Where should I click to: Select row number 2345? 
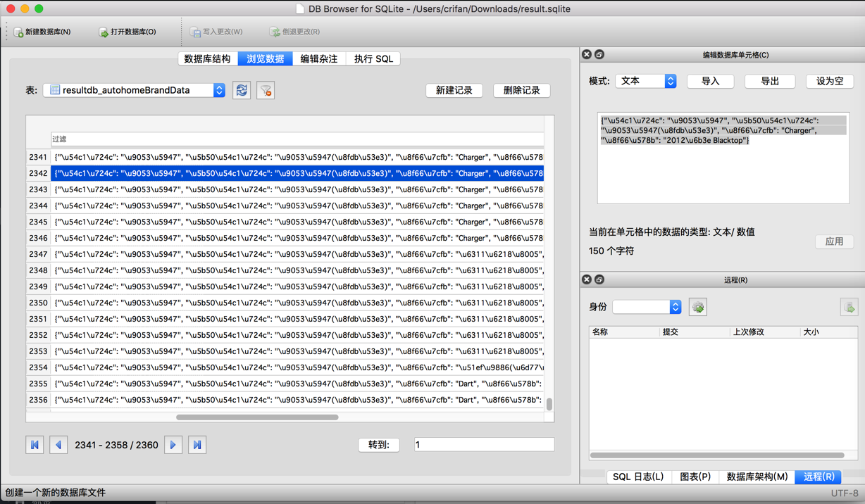tap(38, 222)
